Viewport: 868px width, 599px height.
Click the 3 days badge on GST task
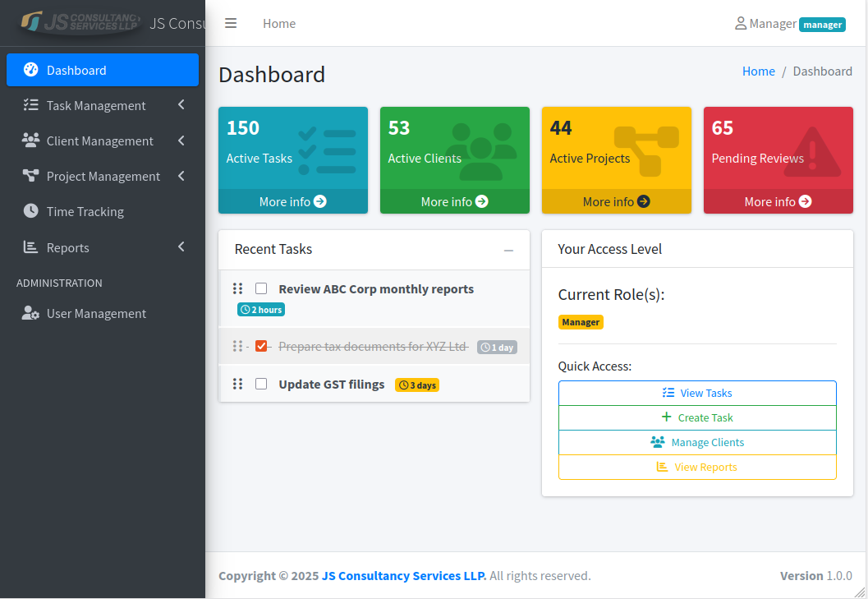(x=416, y=384)
